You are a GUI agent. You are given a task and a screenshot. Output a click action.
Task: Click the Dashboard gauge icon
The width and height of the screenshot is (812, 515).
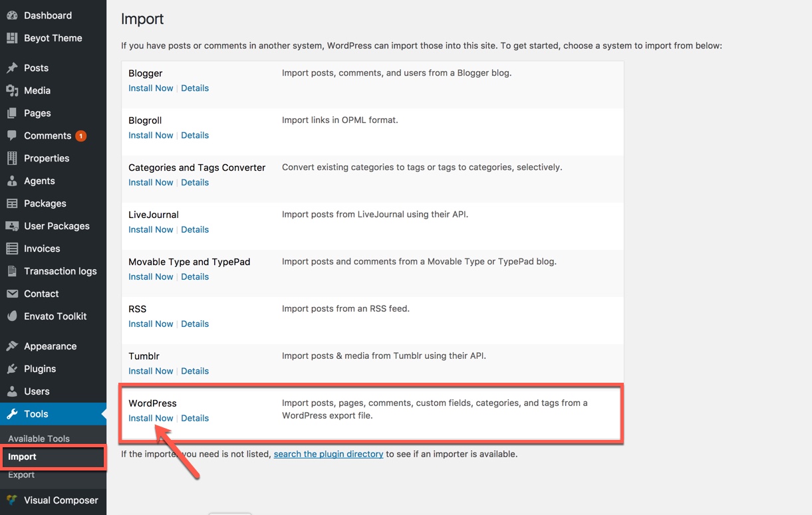[12, 15]
